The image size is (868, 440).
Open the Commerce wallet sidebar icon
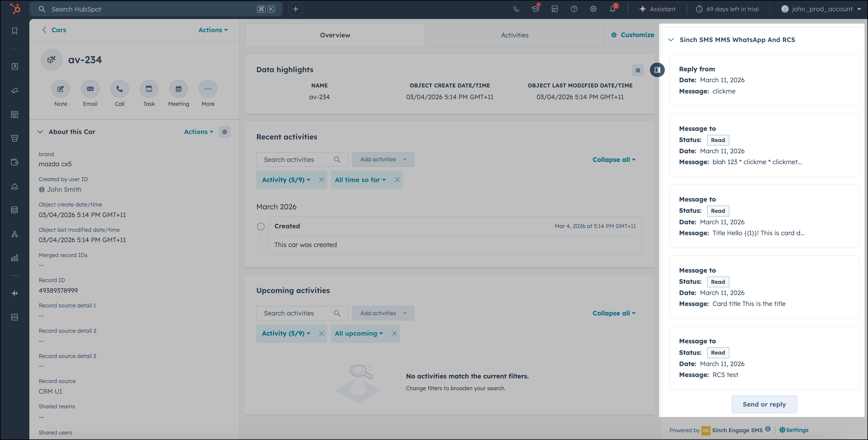click(14, 162)
